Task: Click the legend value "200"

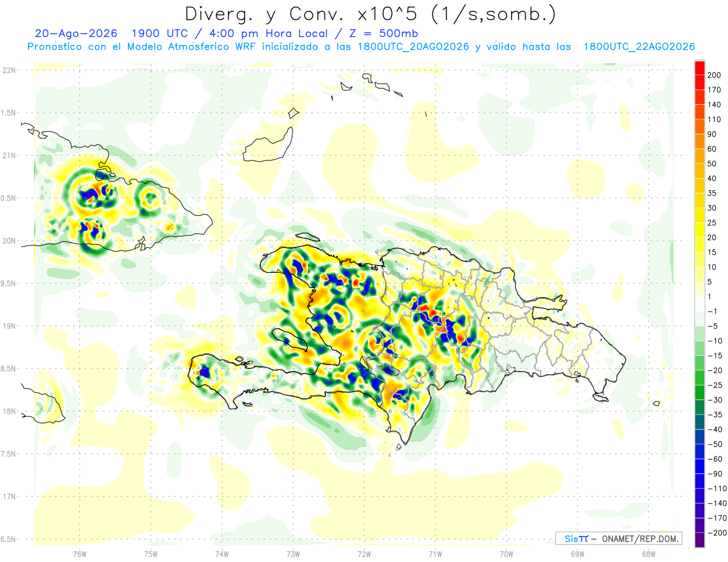Action: click(x=714, y=75)
